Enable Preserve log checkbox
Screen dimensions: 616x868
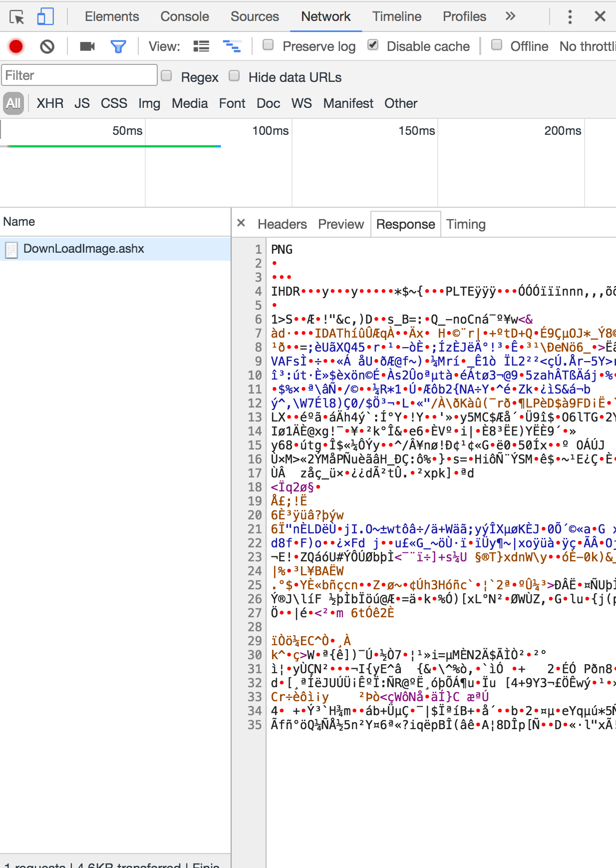coord(268,45)
